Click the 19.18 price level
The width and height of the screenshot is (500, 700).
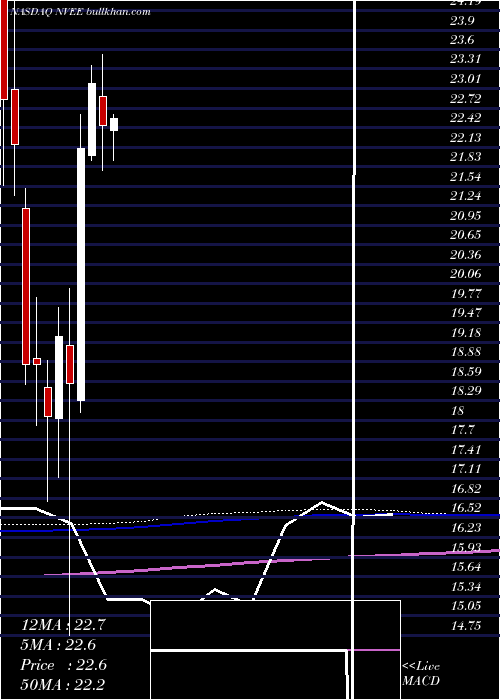[466, 332]
